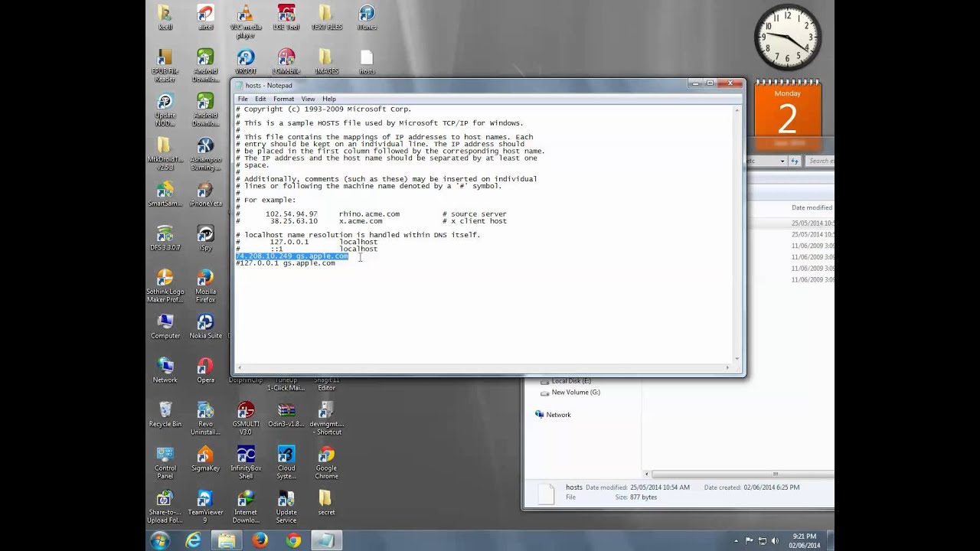980x551 pixels.
Task: Select the secret desktop folder
Action: click(x=326, y=503)
